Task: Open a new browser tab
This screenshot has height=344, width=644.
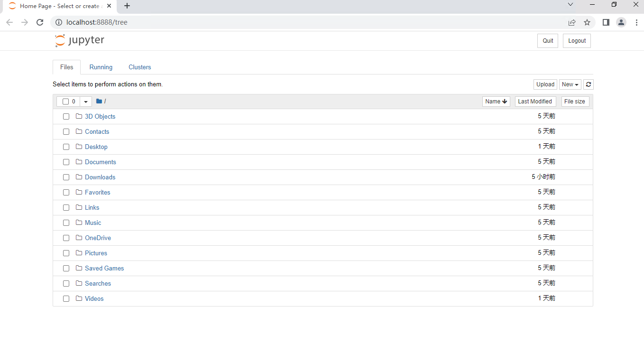Action: pos(127,6)
